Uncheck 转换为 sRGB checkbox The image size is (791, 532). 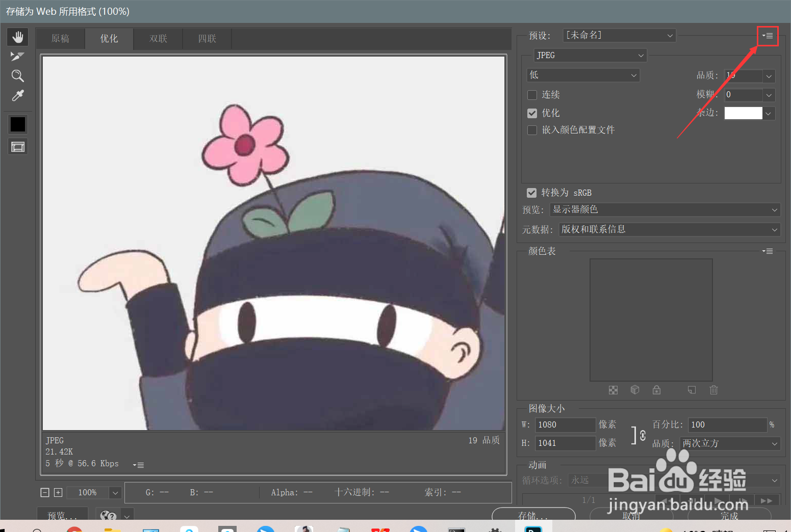pos(531,193)
